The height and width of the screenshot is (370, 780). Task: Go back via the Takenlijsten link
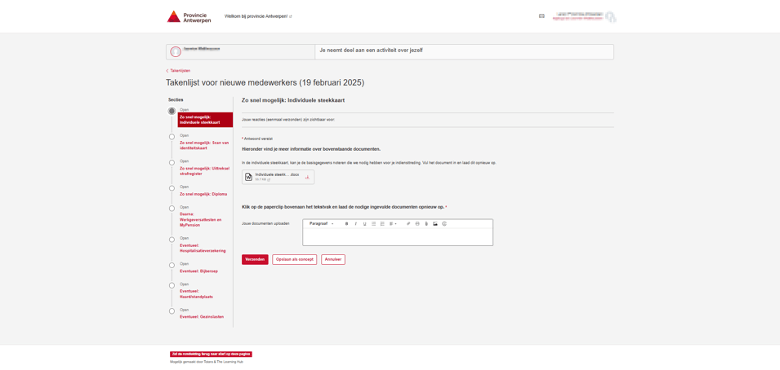tap(179, 71)
